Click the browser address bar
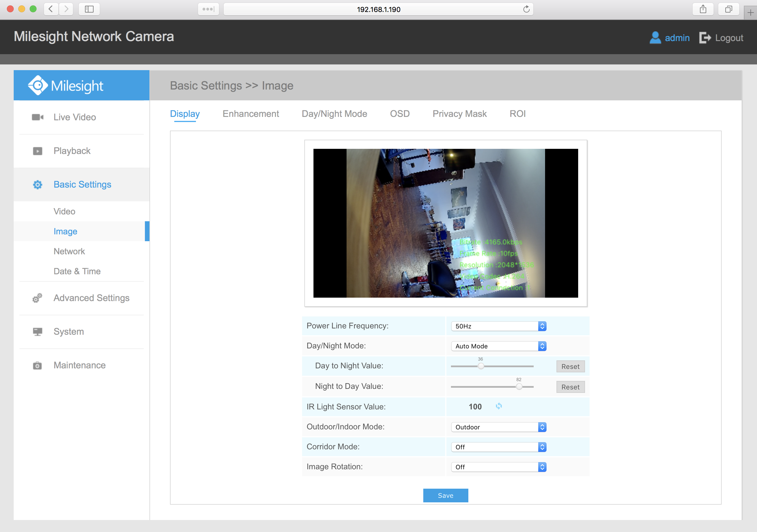Image resolution: width=757 pixels, height=532 pixels. pos(378,9)
